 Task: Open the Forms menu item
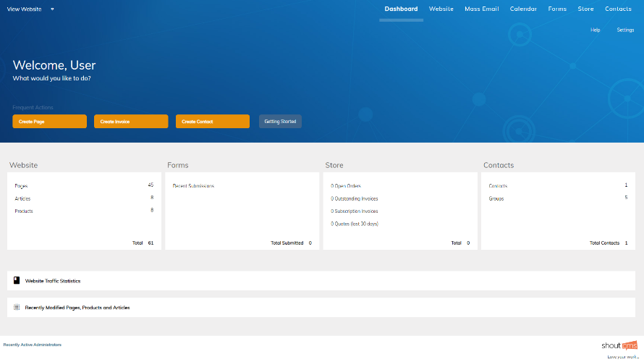click(x=557, y=9)
